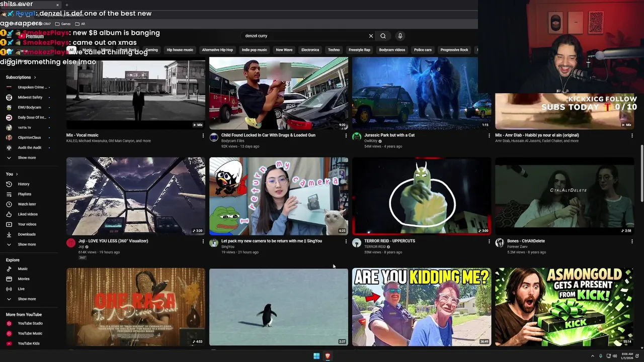Select the Electronica filter chip
This screenshot has height=362, width=644.
tap(310, 50)
